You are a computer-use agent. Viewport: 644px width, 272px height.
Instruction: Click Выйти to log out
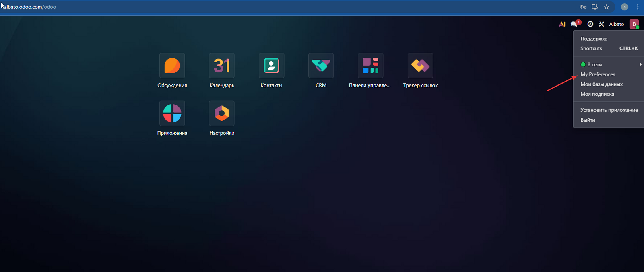point(588,120)
